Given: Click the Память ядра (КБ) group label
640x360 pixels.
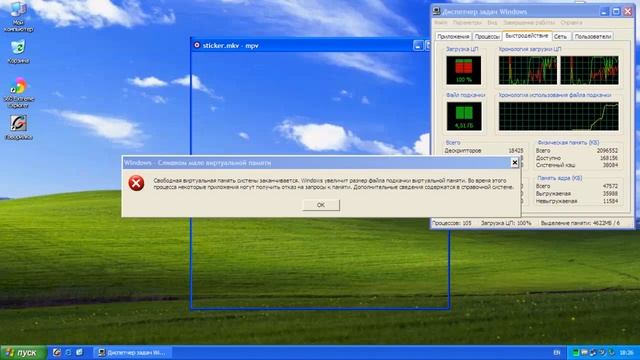Looking at the screenshot, I should click(x=560, y=178).
